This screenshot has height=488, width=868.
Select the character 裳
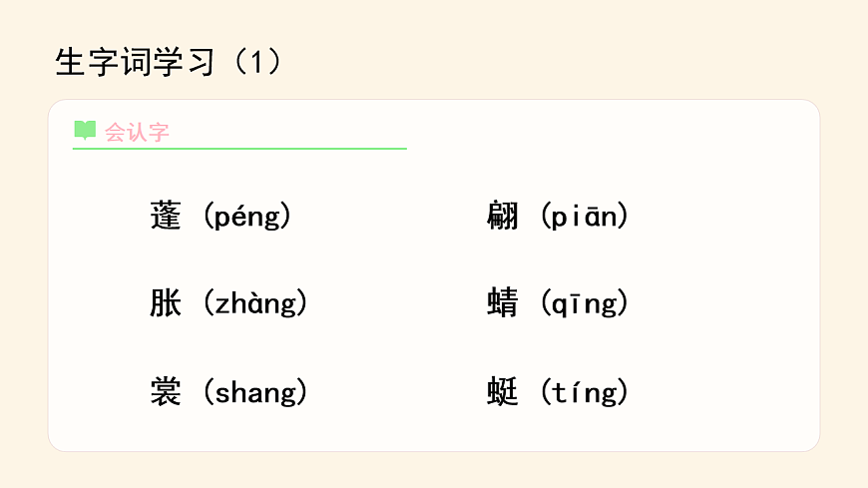point(166,392)
